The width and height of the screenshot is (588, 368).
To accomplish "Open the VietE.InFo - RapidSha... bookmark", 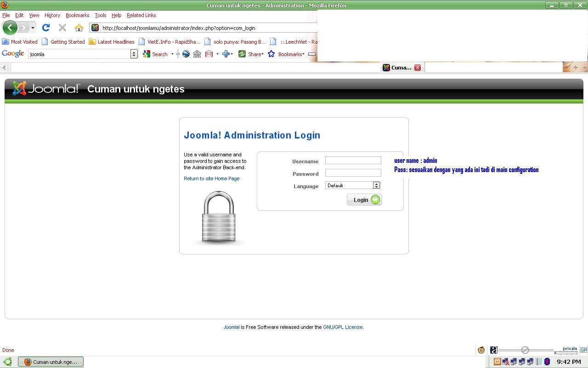I will click(170, 41).
